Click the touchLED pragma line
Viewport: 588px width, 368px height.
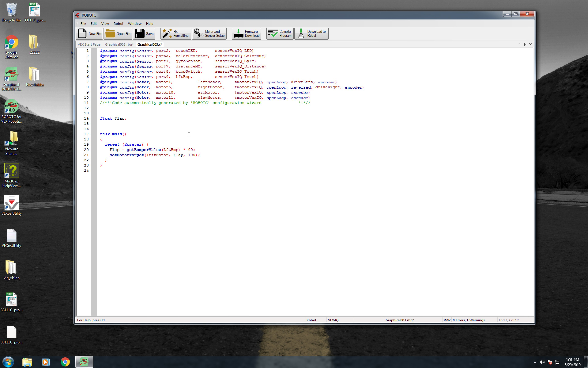[177, 51]
